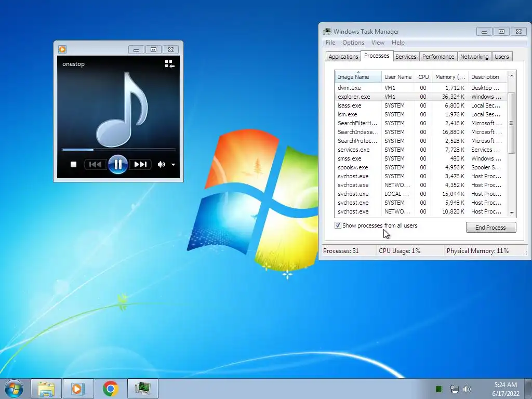
Task: Click the media player seek bar
Action: [x=118, y=149]
